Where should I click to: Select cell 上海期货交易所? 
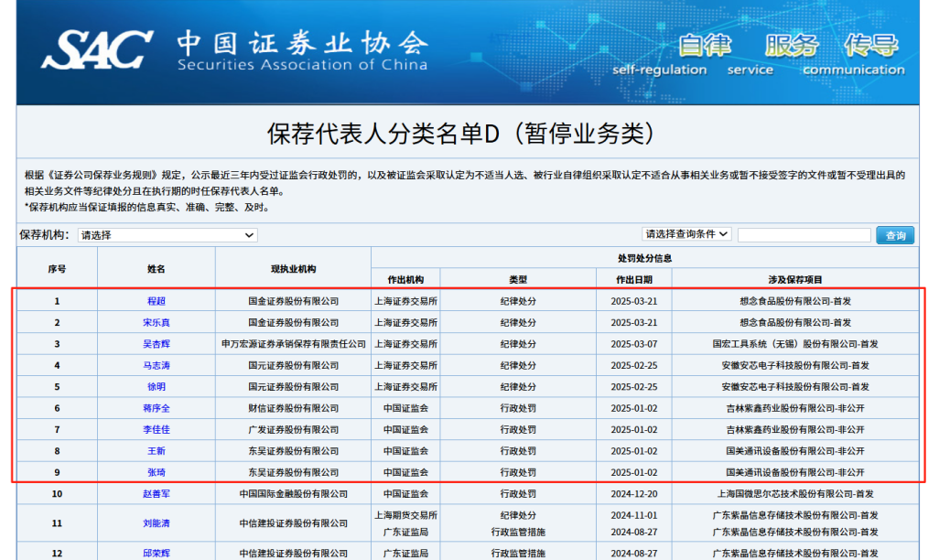pyautogui.click(x=406, y=515)
